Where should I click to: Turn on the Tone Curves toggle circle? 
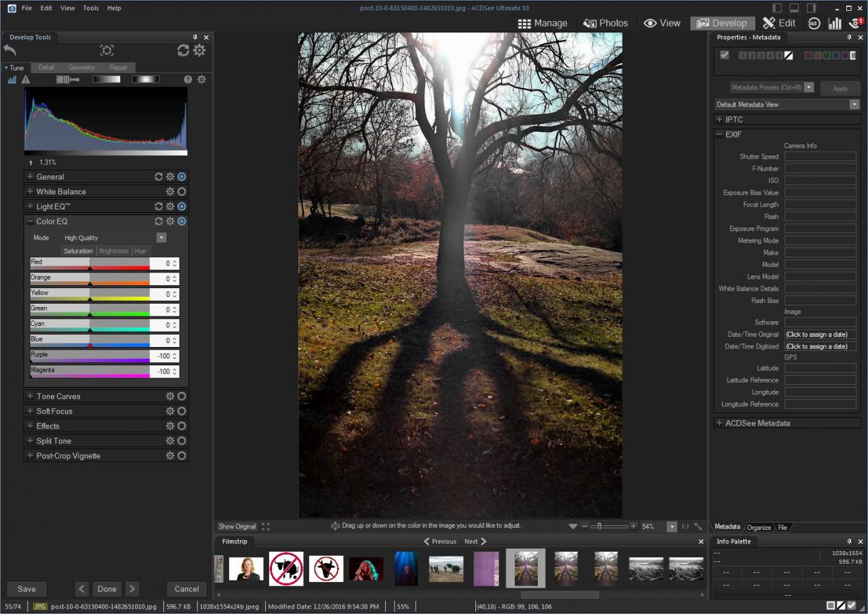tap(182, 396)
